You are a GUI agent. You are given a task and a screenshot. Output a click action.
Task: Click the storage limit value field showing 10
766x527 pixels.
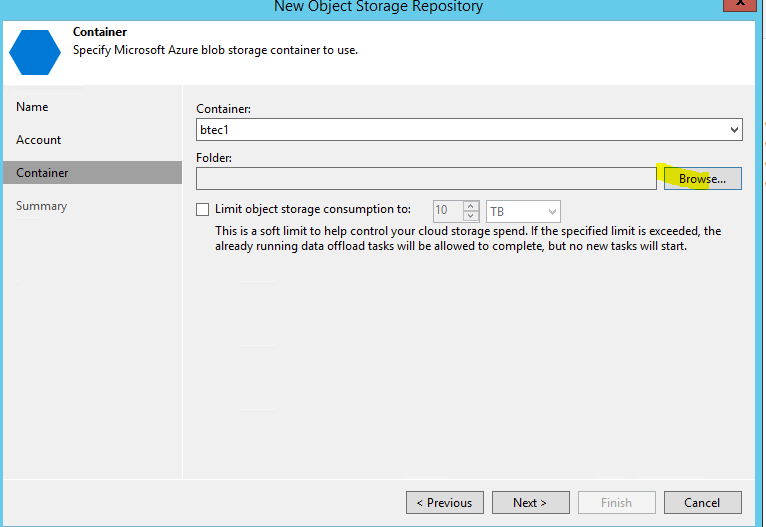point(448,211)
